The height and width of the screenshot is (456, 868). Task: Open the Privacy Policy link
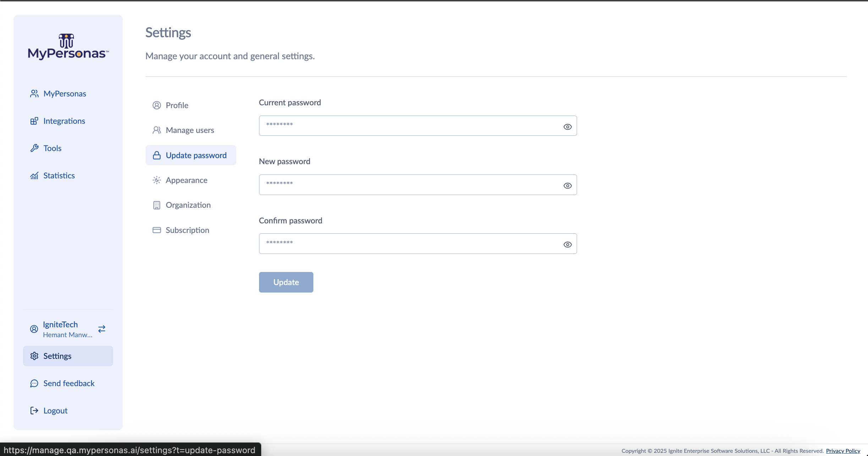point(843,451)
